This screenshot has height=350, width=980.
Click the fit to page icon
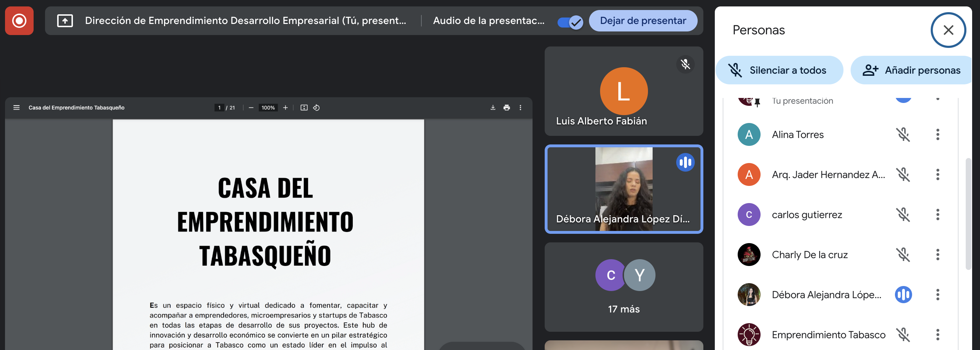pos(303,108)
